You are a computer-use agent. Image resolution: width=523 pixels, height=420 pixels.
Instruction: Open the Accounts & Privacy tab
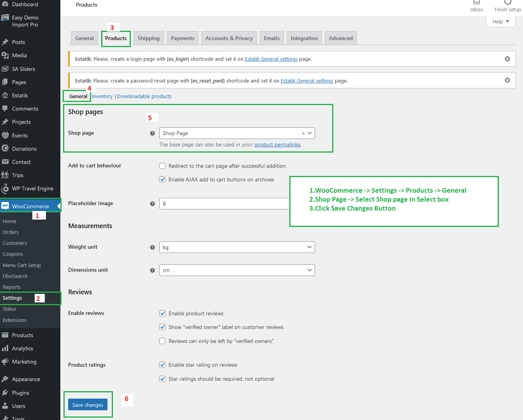point(229,38)
